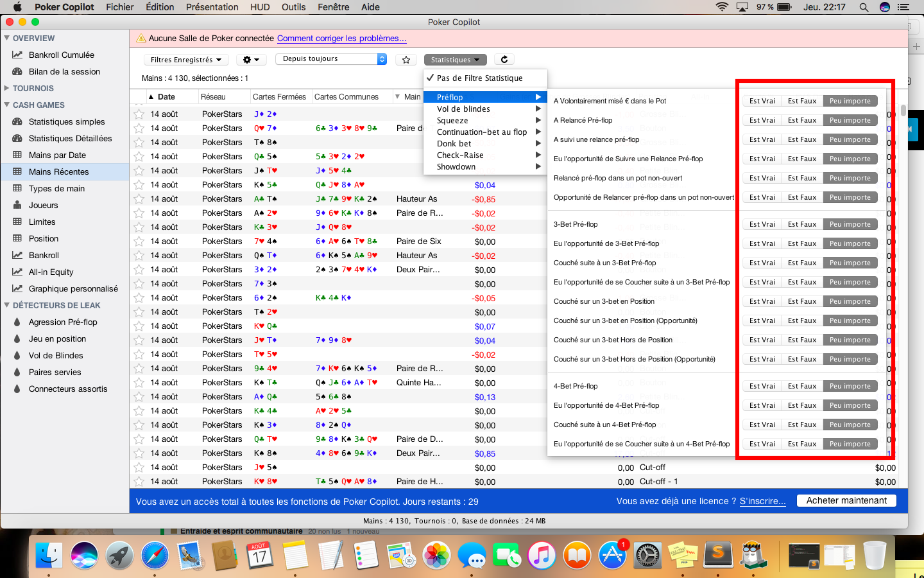Open Graphique personnalisé chart
The image size is (924, 578).
[73, 289]
